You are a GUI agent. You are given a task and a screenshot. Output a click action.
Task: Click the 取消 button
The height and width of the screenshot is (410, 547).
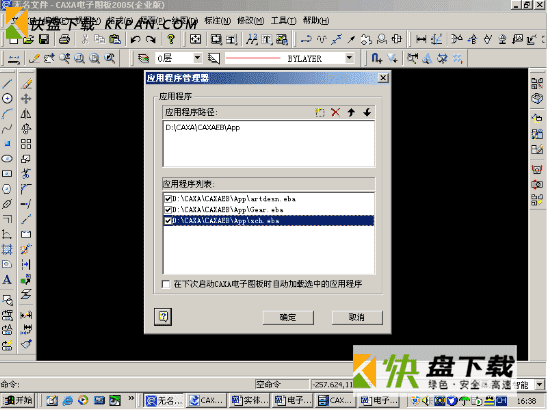coord(357,317)
